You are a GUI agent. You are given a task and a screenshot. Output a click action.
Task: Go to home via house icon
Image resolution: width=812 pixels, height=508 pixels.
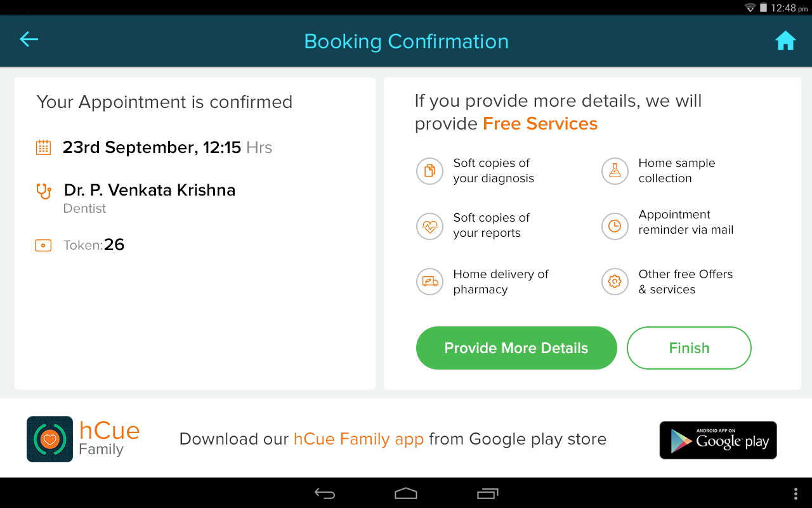click(x=785, y=41)
